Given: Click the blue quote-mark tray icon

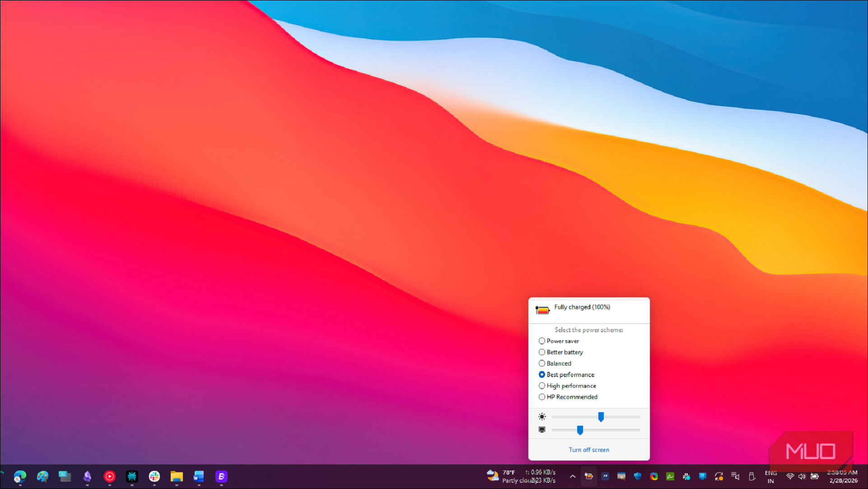Looking at the screenshot, I should pos(605,476).
